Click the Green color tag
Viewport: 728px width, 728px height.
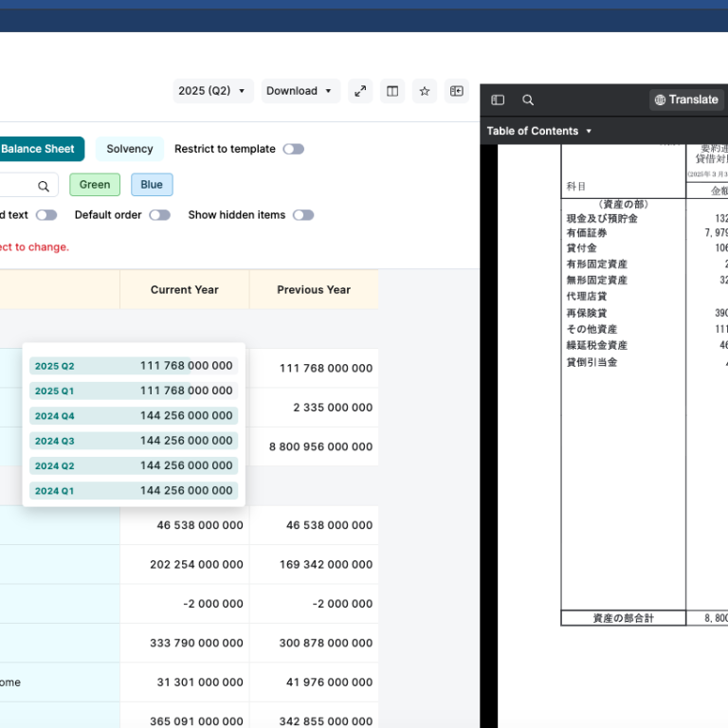tap(95, 185)
